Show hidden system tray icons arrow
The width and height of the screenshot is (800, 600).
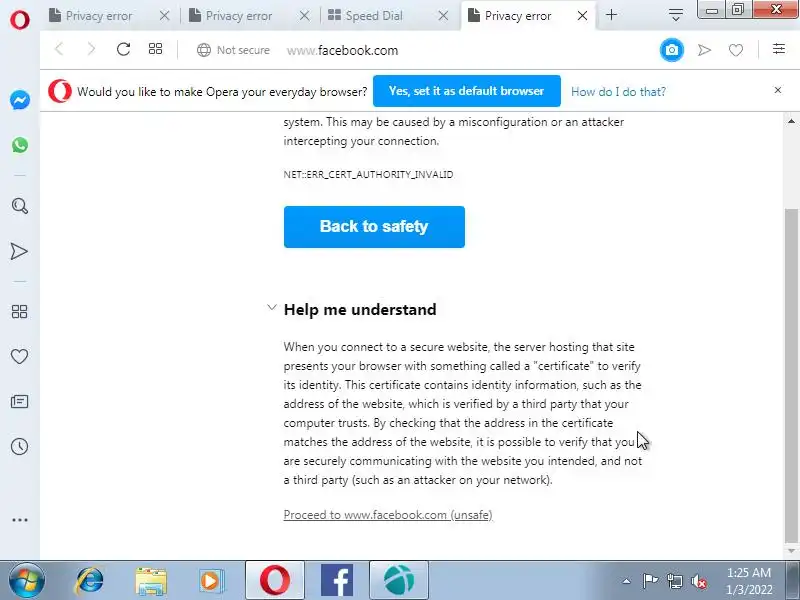click(x=627, y=581)
